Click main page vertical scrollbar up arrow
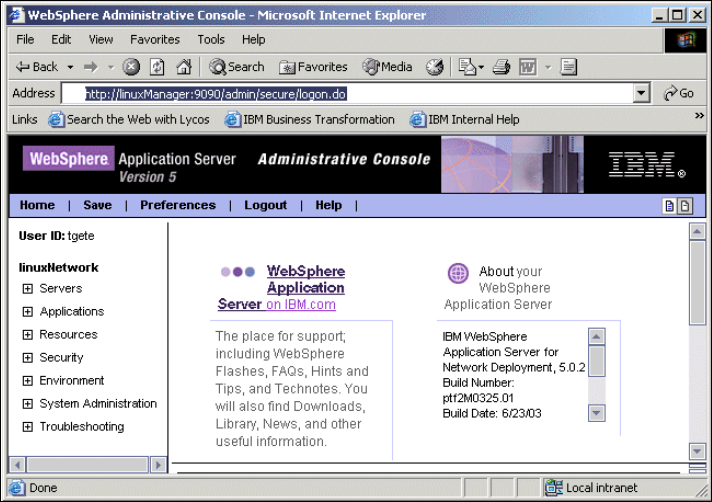Image resolution: width=712 pixels, height=502 pixels. coord(697,231)
